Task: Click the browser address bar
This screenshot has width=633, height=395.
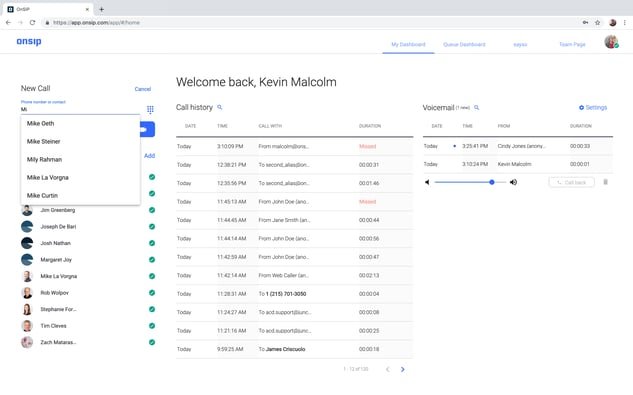Action: click(311, 23)
